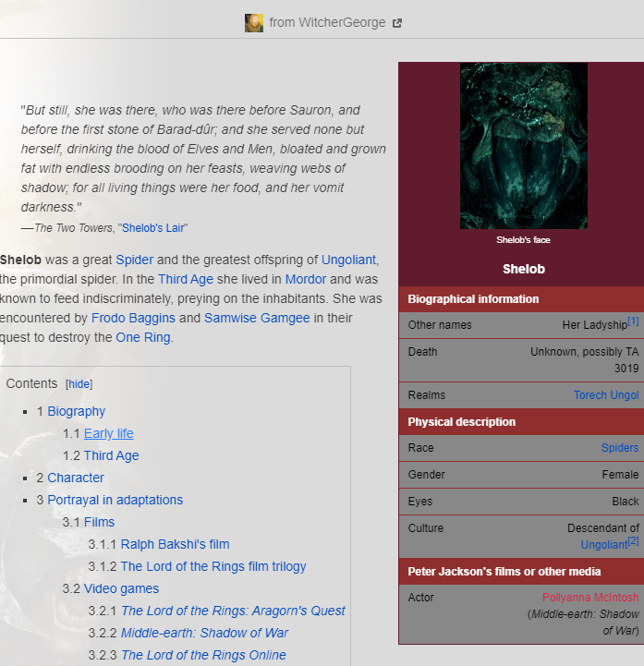This screenshot has width=644, height=666.
Task: Open reference [2] in Culture row
Action: pos(633,541)
